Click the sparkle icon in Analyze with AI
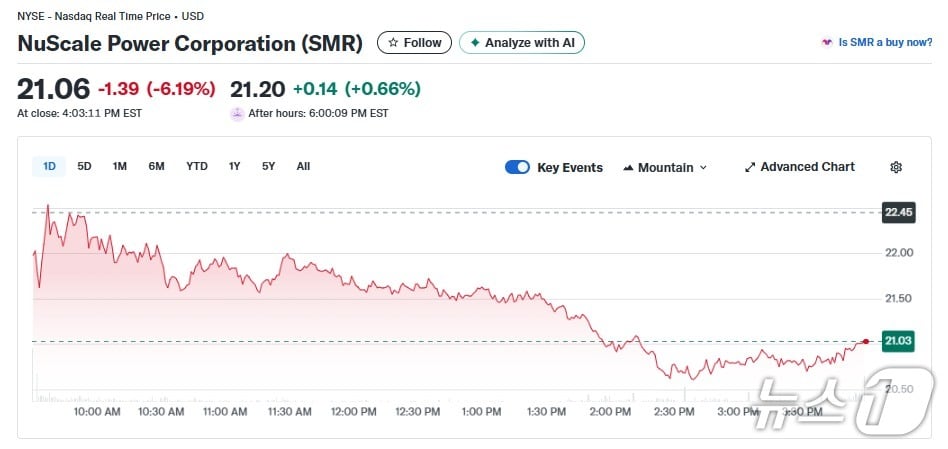Image resolution: width=948 pixels, height=449 pixels. coord(473,43)
